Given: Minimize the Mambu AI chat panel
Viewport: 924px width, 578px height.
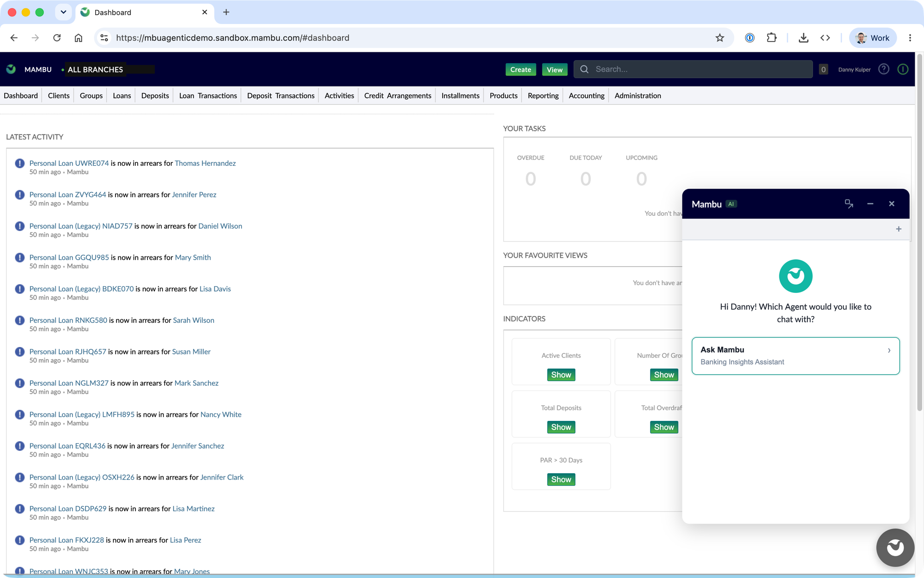Looking at the screenshot, I should 870,204.
